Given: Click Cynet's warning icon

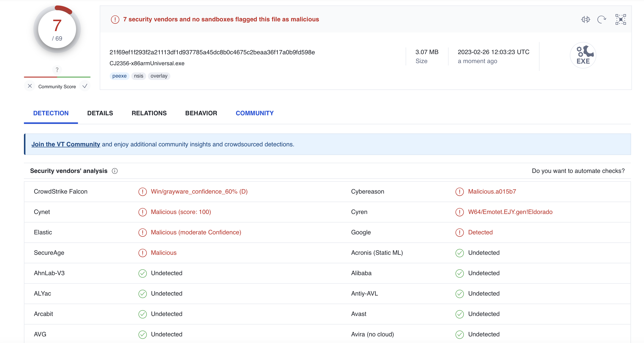Looking at the screenshot, I should pyautogui.click(x=142, y=212).
